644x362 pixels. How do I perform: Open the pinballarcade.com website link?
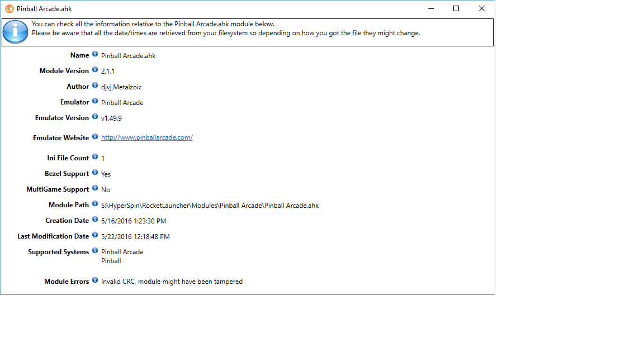tap(146, 137)
